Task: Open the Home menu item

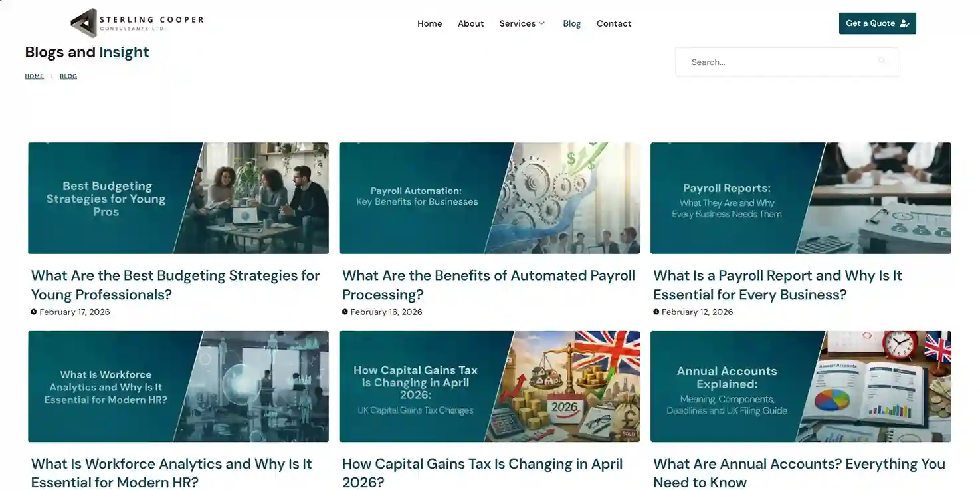Action: coord(429,23)
